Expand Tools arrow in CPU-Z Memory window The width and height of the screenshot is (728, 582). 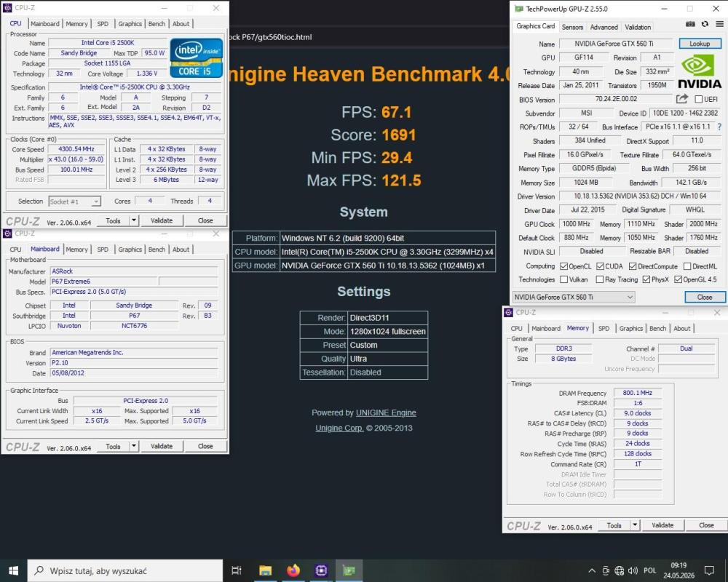635,525
